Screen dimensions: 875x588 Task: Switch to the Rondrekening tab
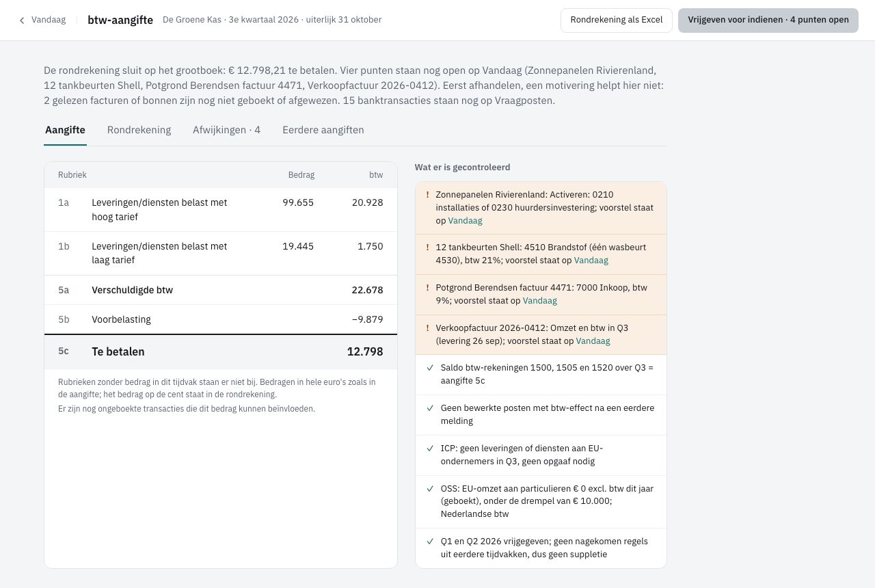click(x=139, y=130)
